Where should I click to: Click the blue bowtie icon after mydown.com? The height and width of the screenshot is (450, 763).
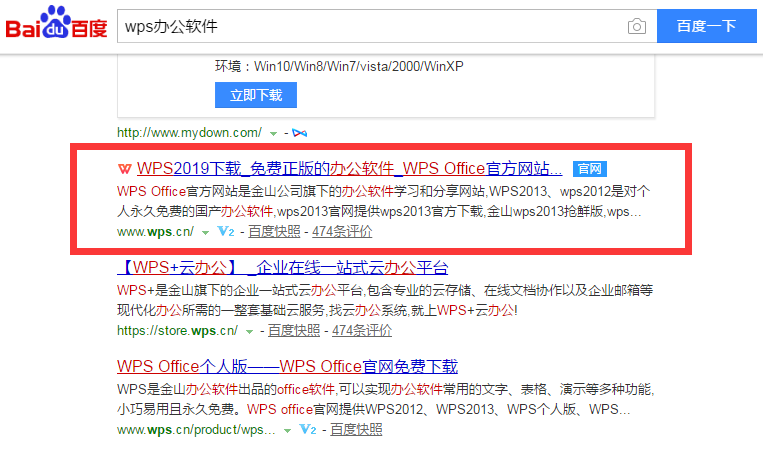[299, 133]
